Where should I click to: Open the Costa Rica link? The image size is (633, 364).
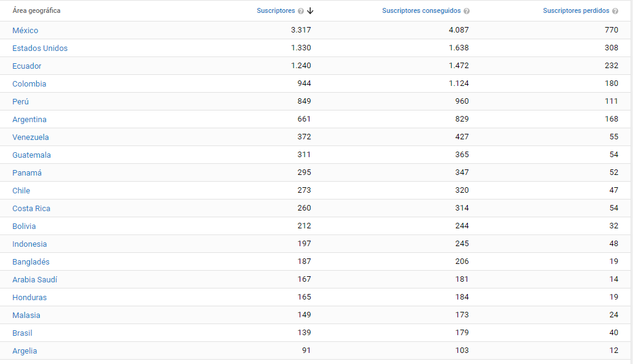point(31,208)
